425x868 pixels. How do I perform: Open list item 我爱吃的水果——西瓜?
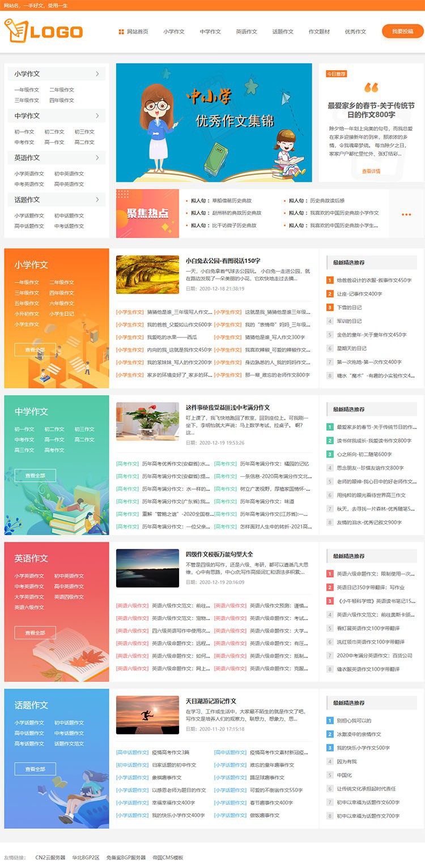[172, 337]
